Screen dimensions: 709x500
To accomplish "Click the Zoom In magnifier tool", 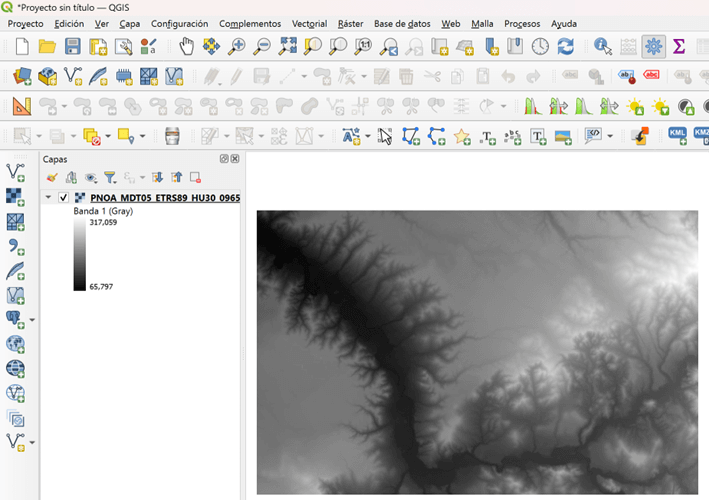I will pos(237,46).
